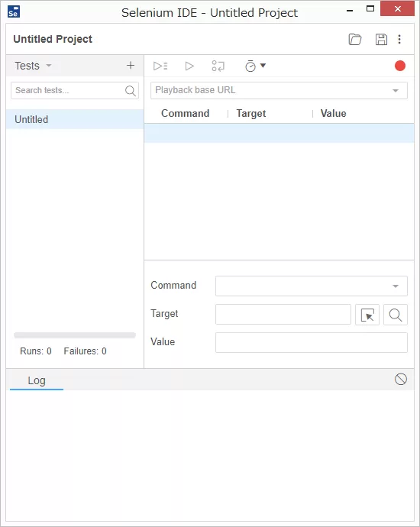This screenshot has width=420, height=527.
Task: Open the Playback base URL dropdown arrow
Action: [x=396, y=90]
